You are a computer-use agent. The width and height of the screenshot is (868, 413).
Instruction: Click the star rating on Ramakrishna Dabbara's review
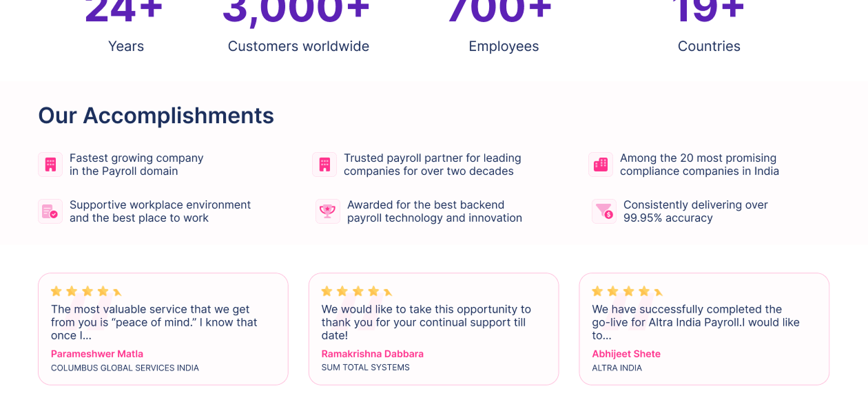(x=357, y=291)
